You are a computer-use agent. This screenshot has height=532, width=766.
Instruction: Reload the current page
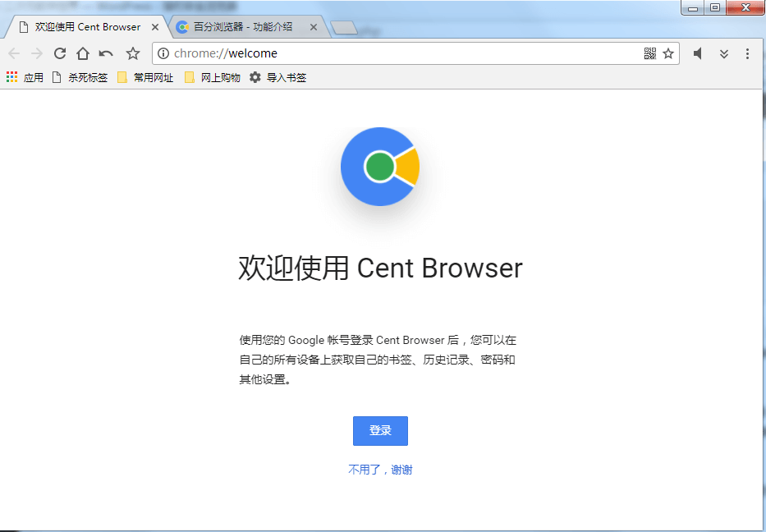pos(60,53)
